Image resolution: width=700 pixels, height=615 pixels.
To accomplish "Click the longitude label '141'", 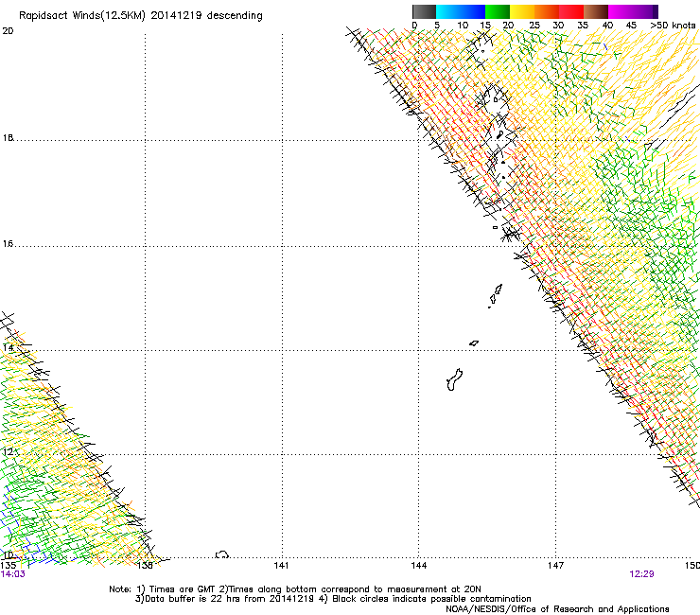I will [281, 566].
